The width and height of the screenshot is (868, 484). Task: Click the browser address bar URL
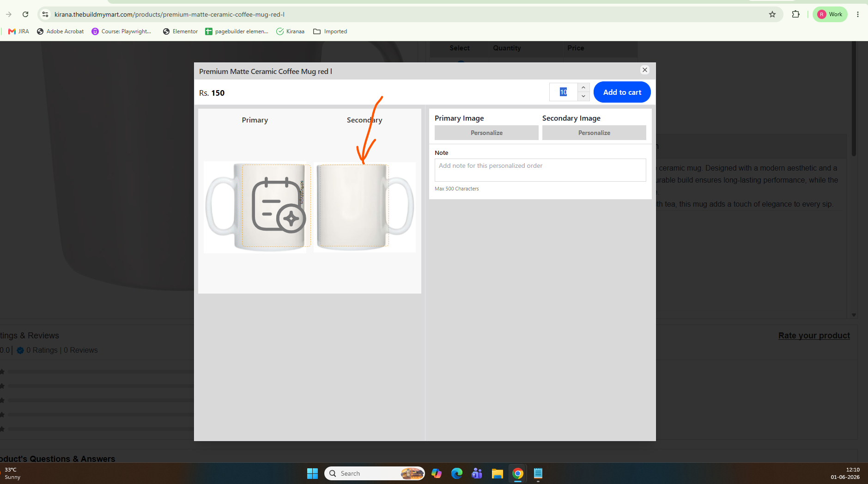click(x=169, y=14)
